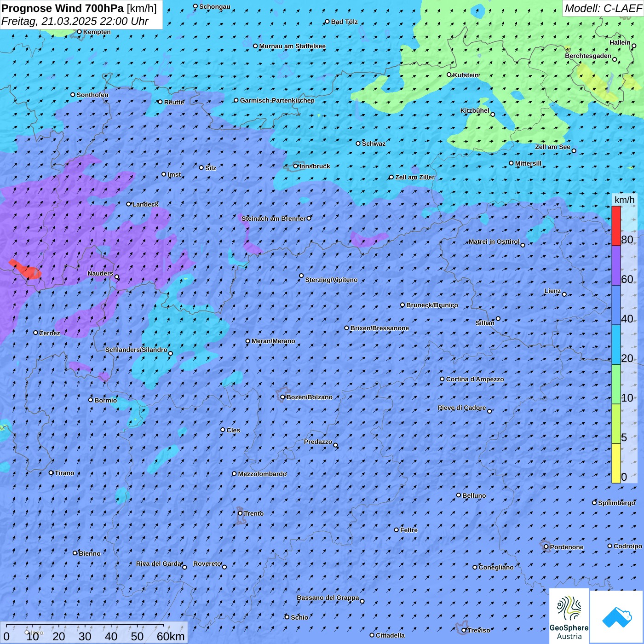Select the purple 60 km/h legend color
644x644 pixels.
click(616, 265)
